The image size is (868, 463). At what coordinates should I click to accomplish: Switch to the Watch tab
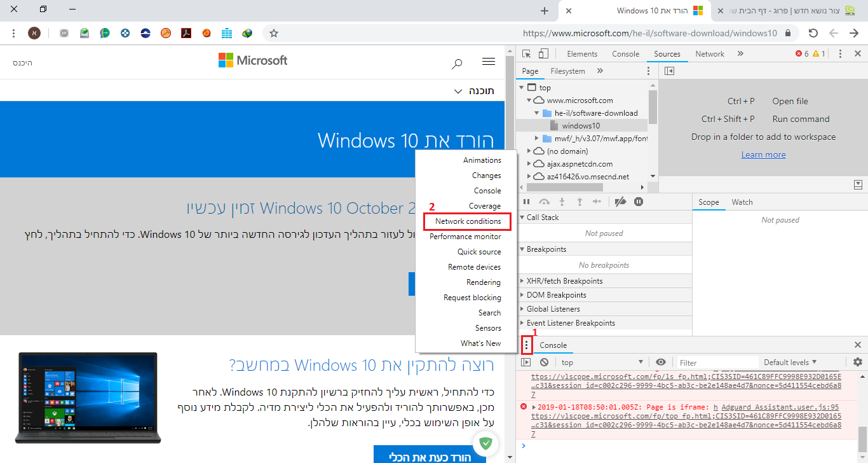tap(742, 202)
